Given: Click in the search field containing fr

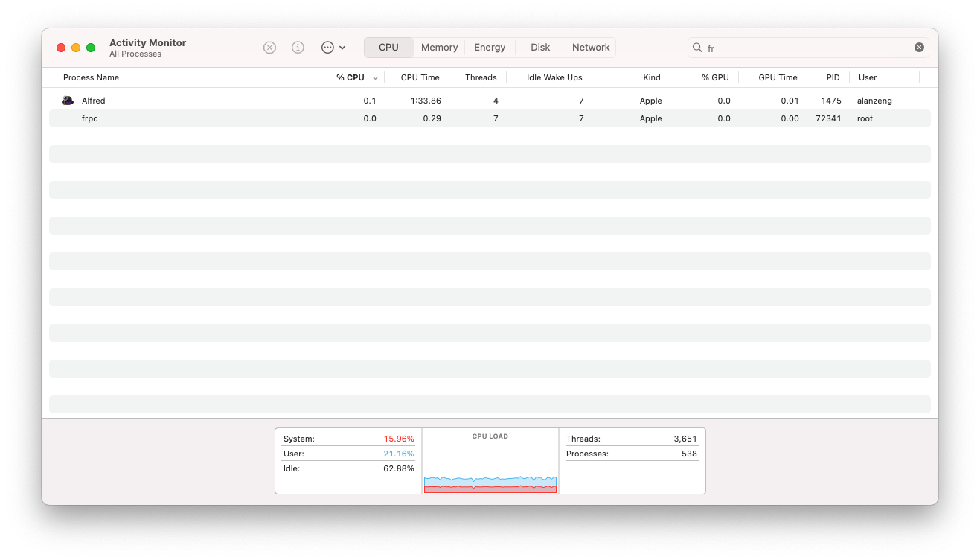Looking at the screenshot, I should point(807,48).
